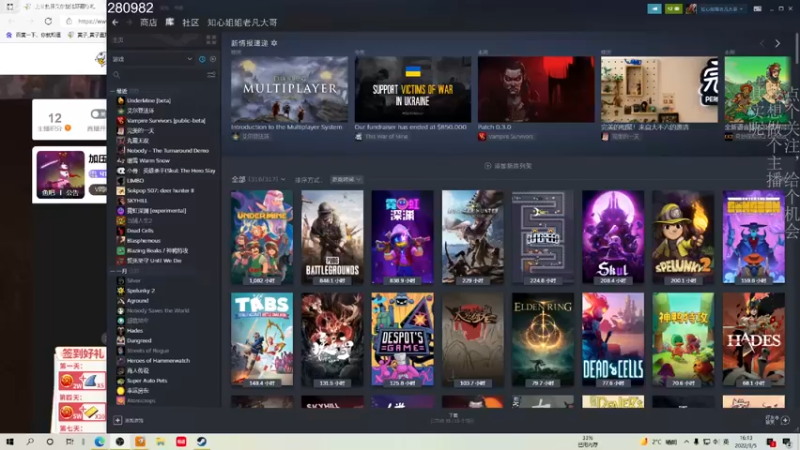This screenshot has width=800, height=450.
Task: Select Dead Cells in sidebar list
Action: pos(140,231)
